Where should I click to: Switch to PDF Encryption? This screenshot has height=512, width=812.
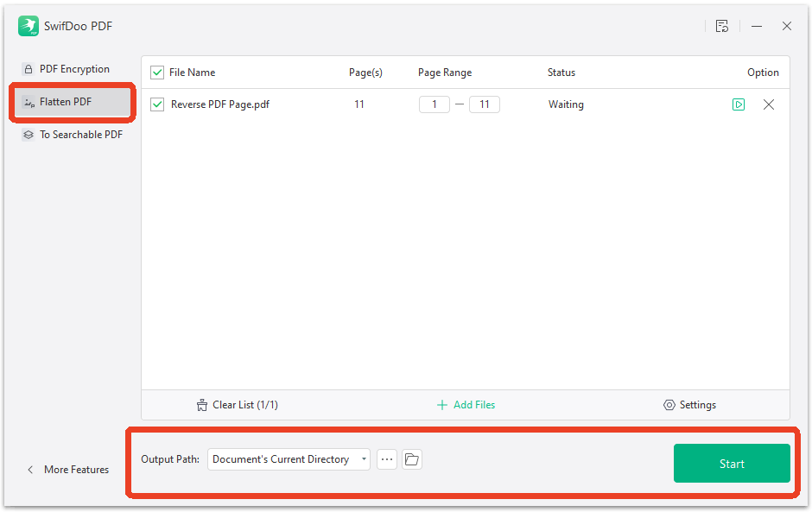[x=73, y=69]
